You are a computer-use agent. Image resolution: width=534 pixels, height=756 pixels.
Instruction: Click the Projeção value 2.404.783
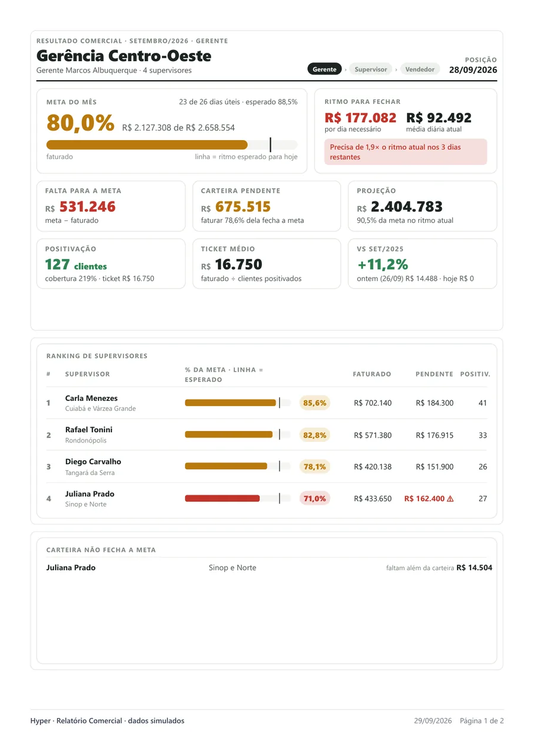pos(407,207)
